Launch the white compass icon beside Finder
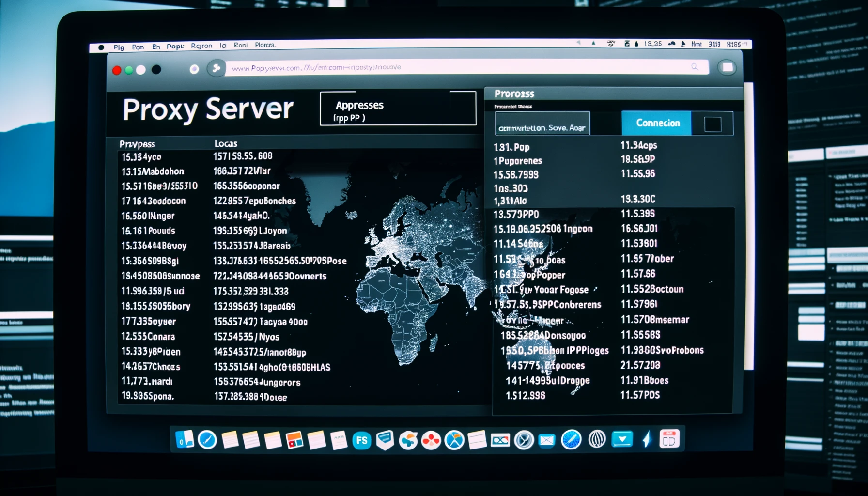Viewport: 868px width, 496px height. (x=207, y=440)
